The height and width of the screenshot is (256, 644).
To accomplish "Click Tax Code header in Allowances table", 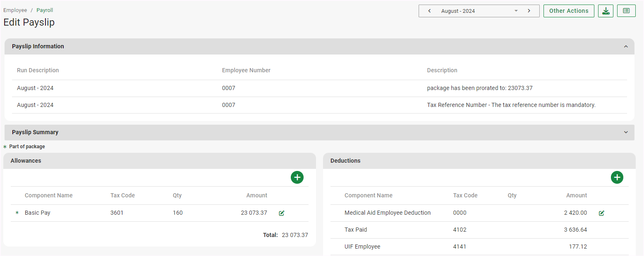I will (122, 196).
